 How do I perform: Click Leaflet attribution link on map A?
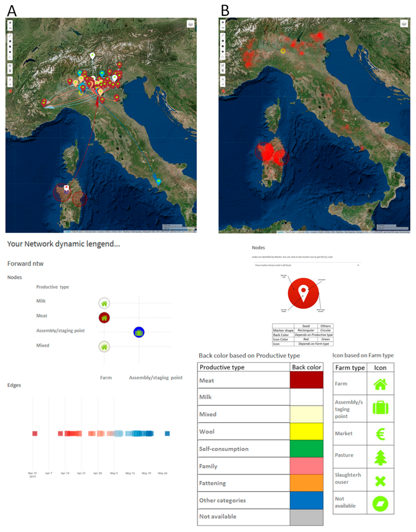pos(67,232)
